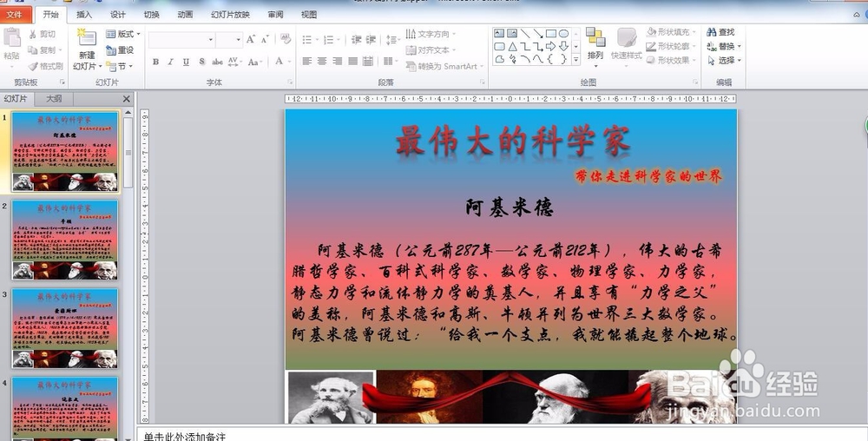Select slide 2 thumbnail
This screenshot has height=441, width=868.
click(x=65, y=240)
